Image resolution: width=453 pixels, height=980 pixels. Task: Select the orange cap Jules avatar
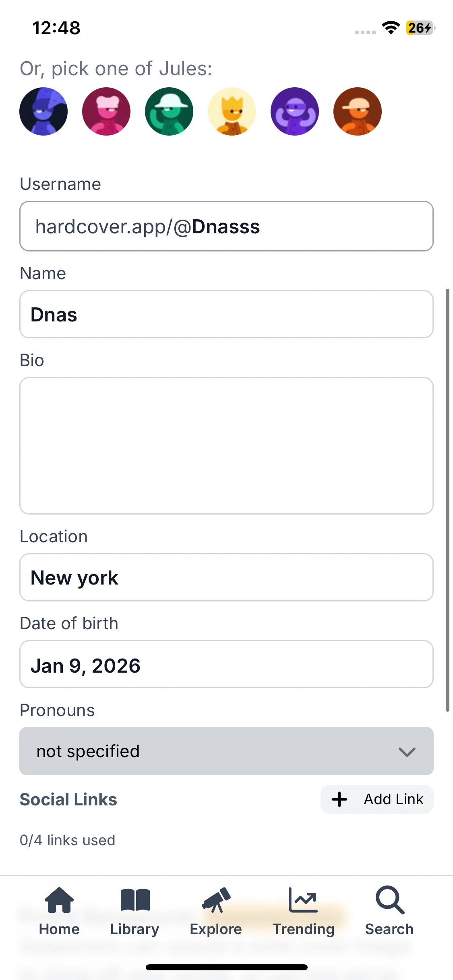click(x=358, y=111)
